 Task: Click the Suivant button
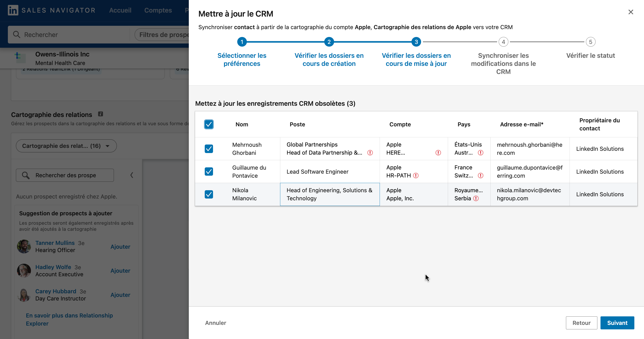point(617,323)
